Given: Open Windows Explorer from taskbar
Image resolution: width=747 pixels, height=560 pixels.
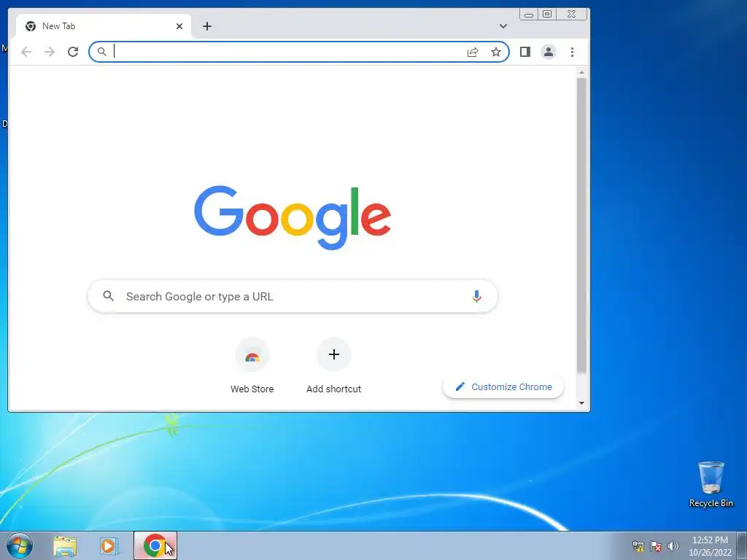Looking at the screenshot, I should (65, 546).
